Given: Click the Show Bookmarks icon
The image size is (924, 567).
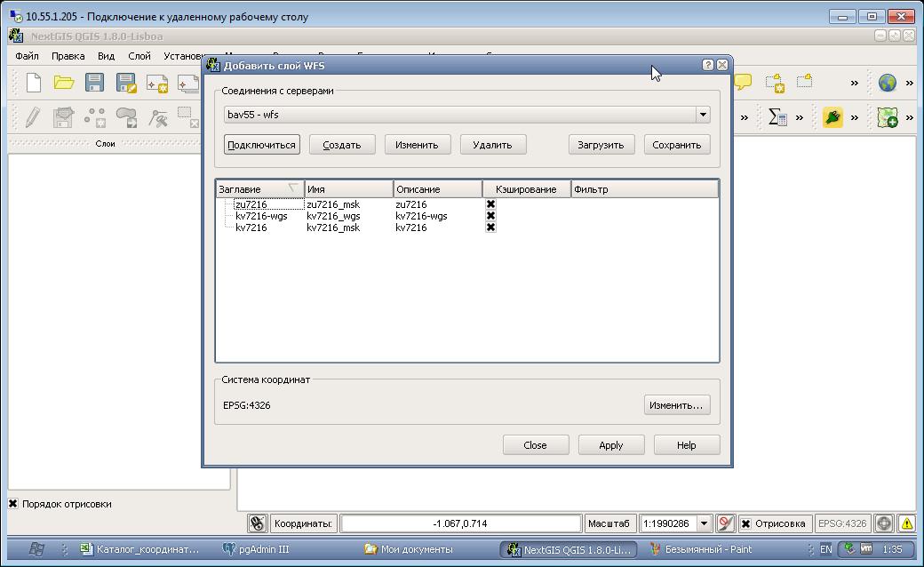Looking at the screenshot, I should pos(804,82).
